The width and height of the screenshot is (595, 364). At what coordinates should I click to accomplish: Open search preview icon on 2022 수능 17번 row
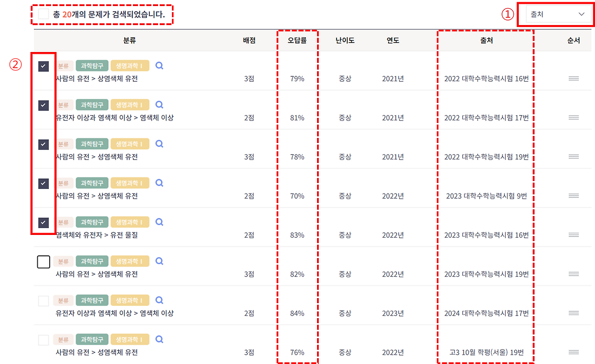tap(159, 104)
